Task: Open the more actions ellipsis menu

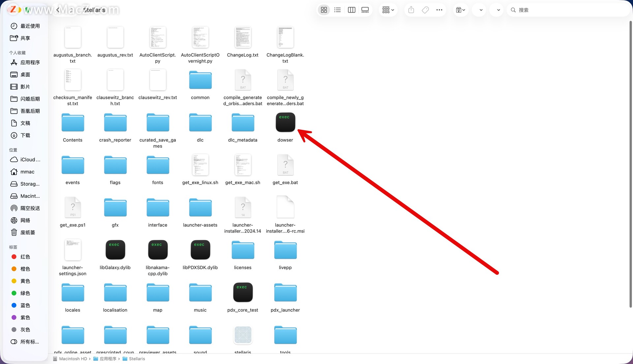Action: pyautogui.click(x=439, y=10)
